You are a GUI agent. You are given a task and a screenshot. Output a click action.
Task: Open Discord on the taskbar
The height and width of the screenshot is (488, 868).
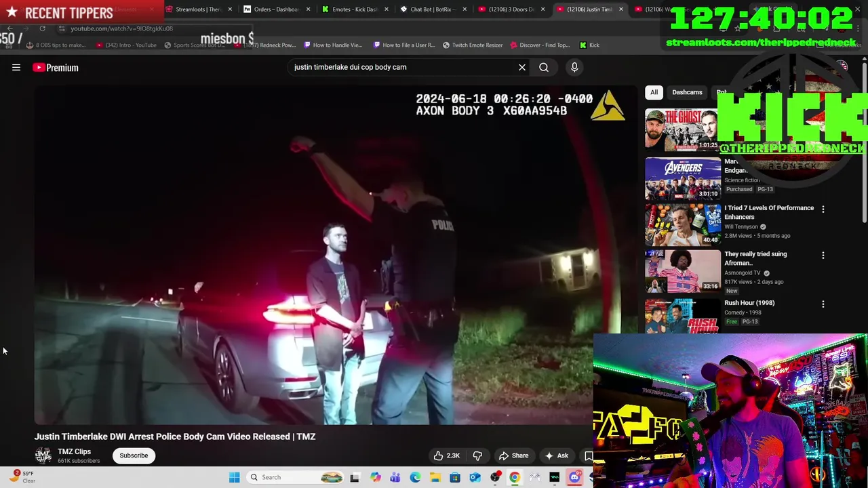click(x=574, y=477)
